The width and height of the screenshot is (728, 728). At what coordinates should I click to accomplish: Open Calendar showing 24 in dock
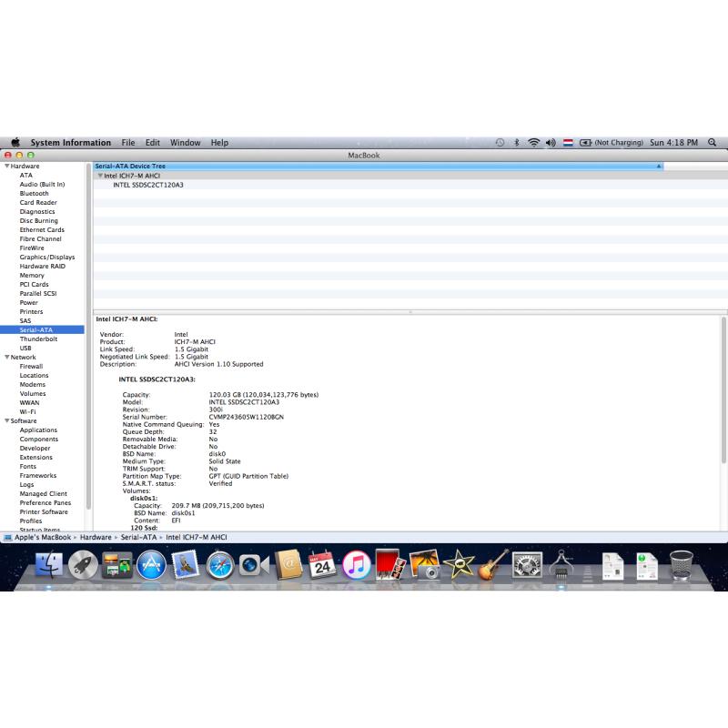pyautogui.click(x=322, y=564)
